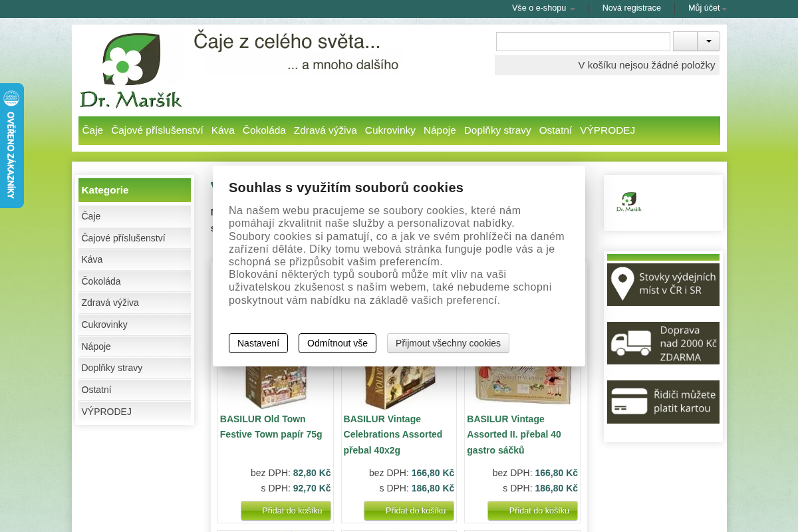Screen dimensions: 798x532
Task: Click the free shipping truck banner
Action: pyautogui.click(x=663, y=343)
